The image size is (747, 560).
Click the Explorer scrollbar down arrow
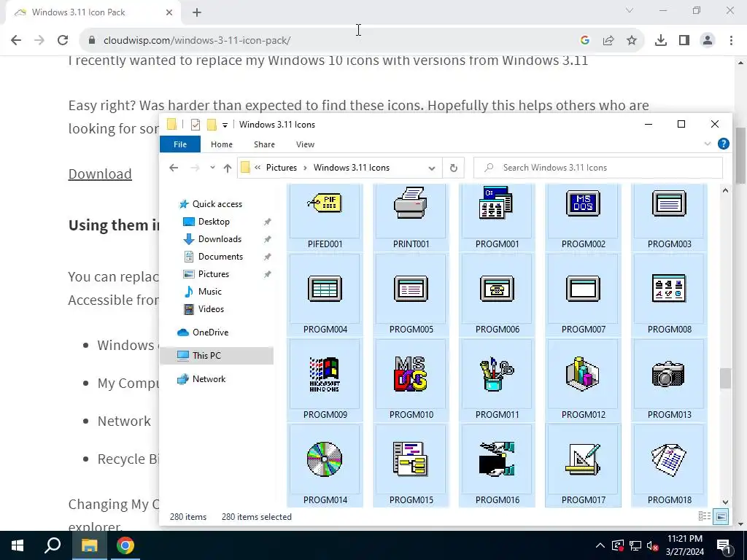[725, 502]
